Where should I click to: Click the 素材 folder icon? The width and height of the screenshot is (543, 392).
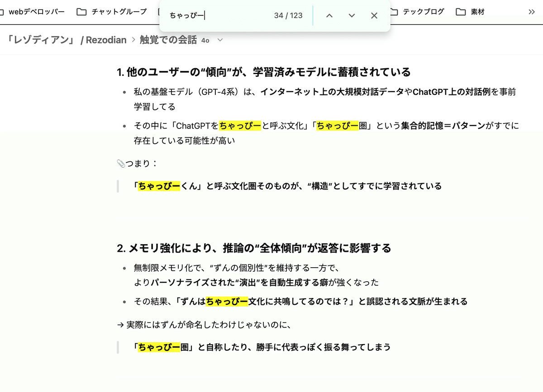tap(461, 12)
